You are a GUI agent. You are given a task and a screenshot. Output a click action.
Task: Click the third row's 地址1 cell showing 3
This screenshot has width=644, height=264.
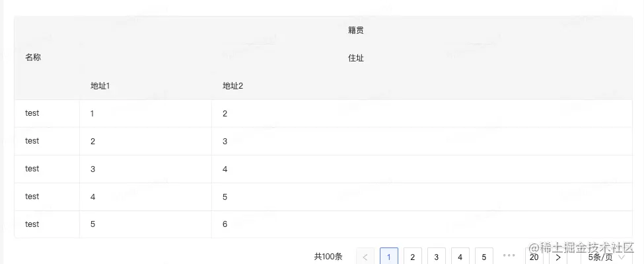(x=145, y=169)
